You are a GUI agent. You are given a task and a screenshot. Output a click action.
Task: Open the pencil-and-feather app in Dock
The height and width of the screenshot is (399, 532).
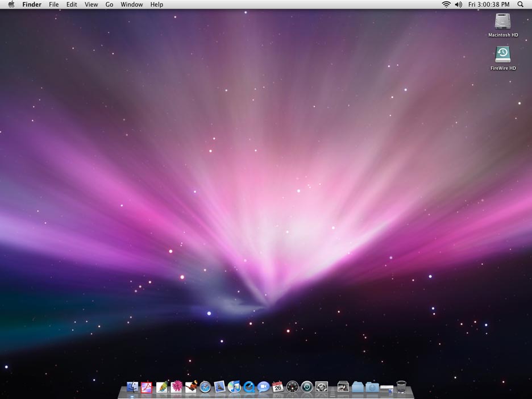click(162, 387)
